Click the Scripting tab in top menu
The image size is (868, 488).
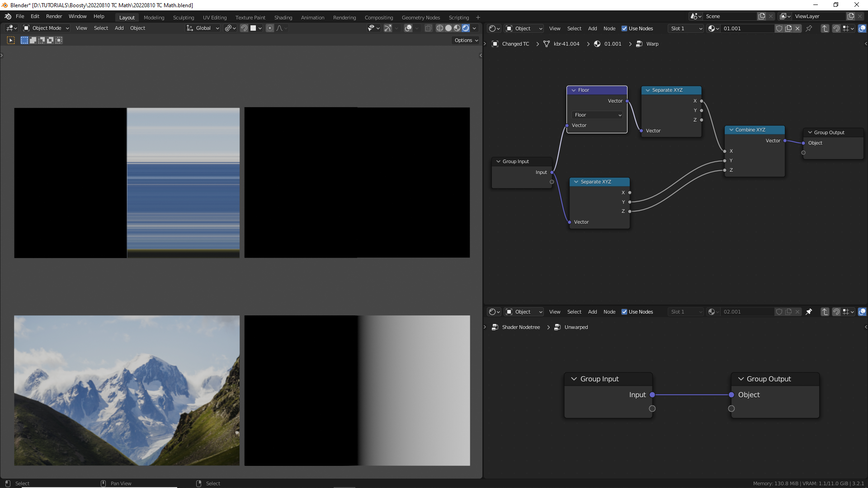tap(459, 17)
